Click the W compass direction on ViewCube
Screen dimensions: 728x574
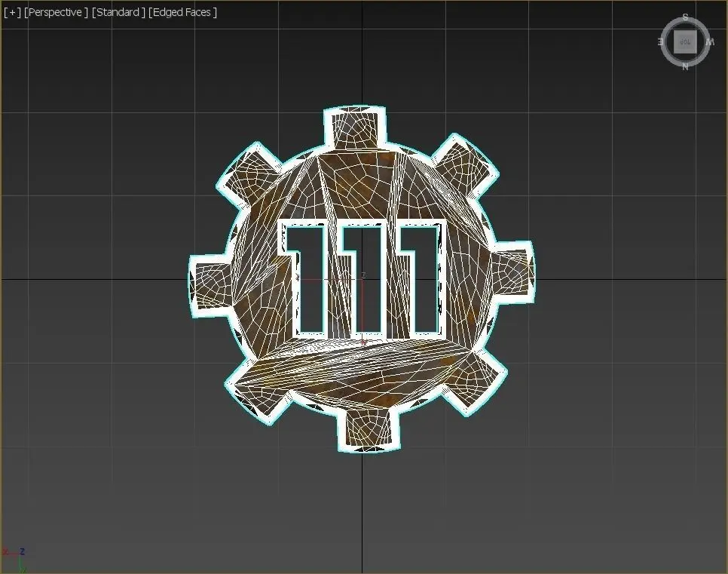710,42
